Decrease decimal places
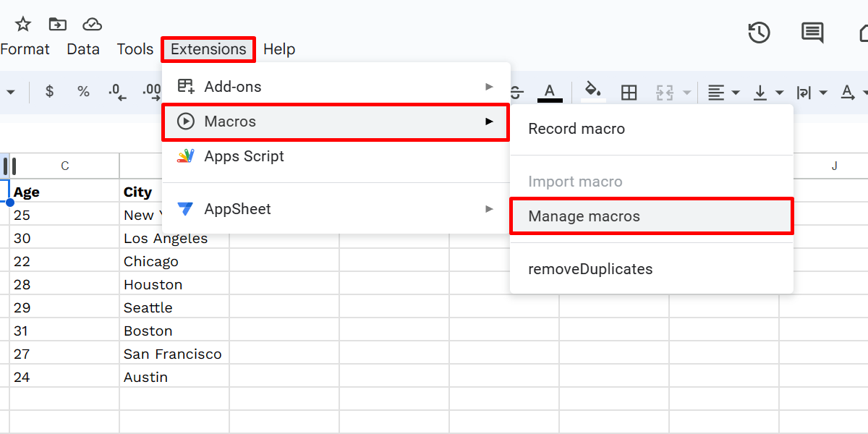The height and width of the screenshot is (434, 868). click(114, 92)
